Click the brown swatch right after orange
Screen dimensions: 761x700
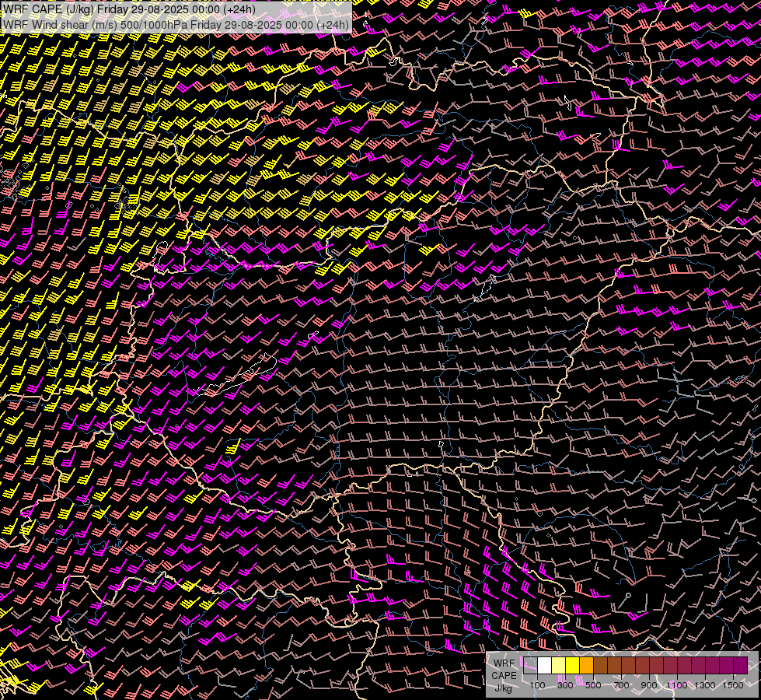[x=600, y=665]
